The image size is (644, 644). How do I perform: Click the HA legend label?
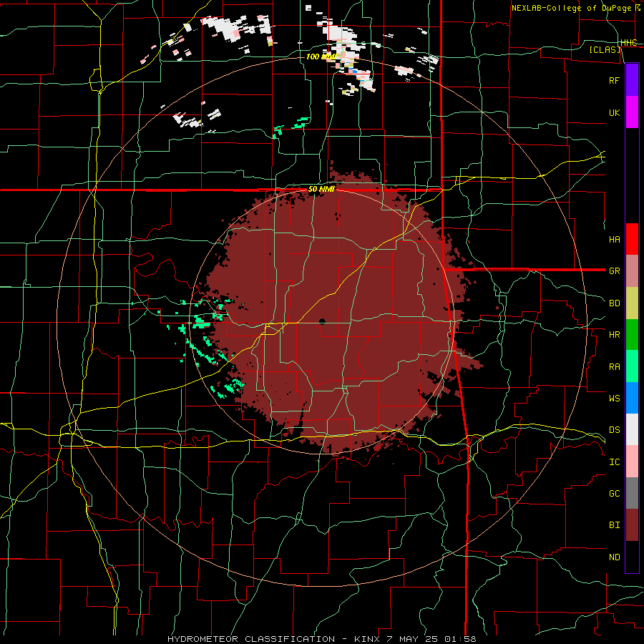tap(614, 239)
